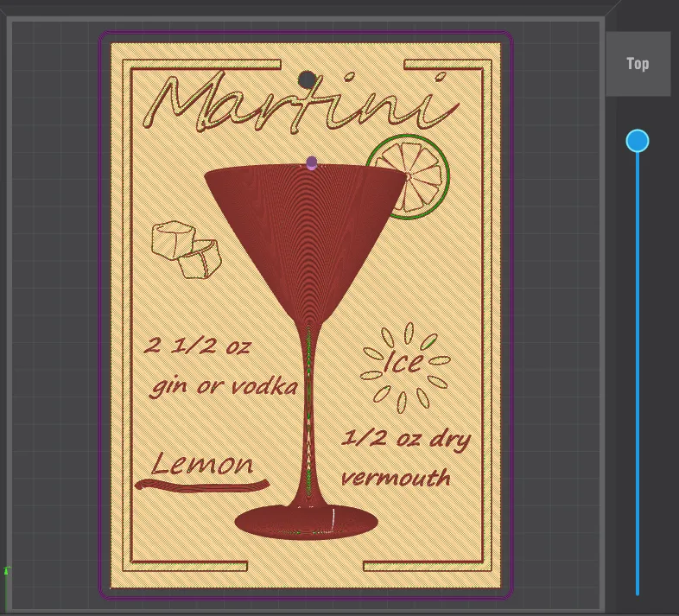Click the red martini glass bowl
Screen dimensions: 679x616
coord(307,225)
